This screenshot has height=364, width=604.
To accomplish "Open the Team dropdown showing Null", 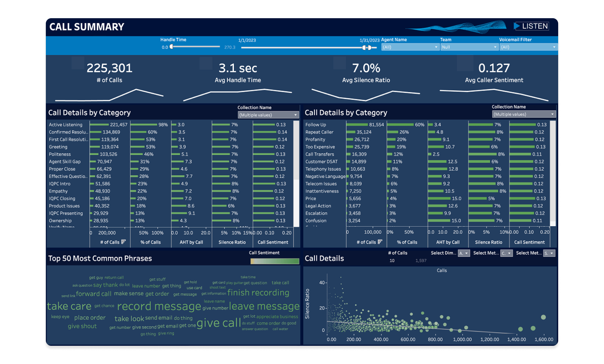I will point(469,47).
